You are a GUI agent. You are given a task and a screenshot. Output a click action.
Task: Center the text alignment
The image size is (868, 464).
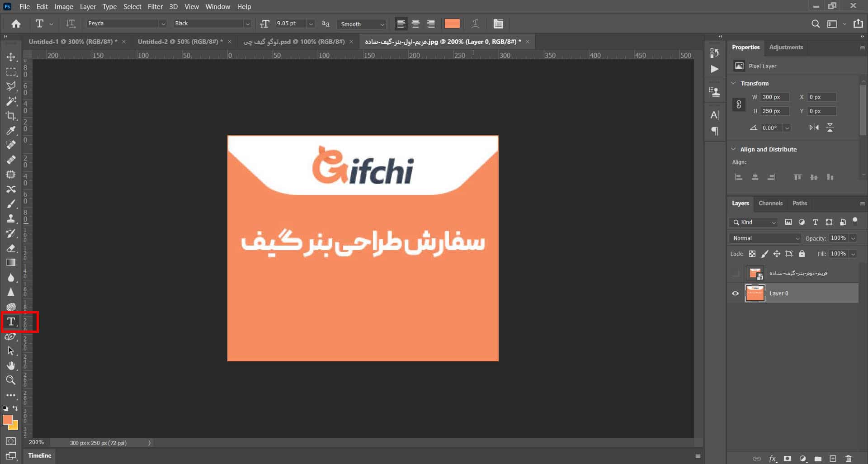click(x=416, y=24)
